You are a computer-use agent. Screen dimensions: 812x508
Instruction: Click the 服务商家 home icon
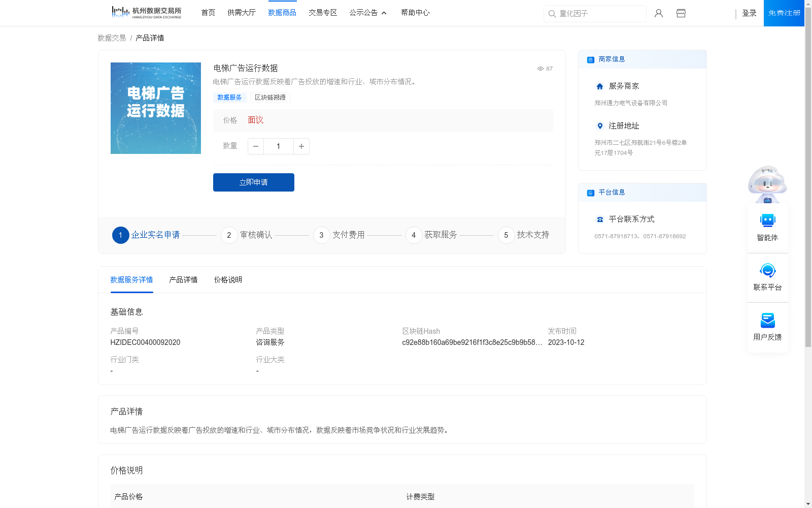pos(600,86)
